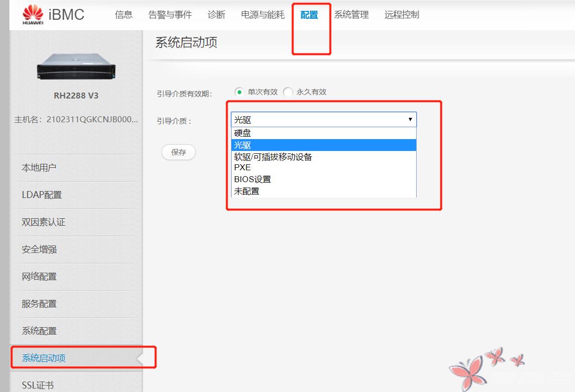
Task: Select the 单次有效 radio button
Action: [x=239, y=92]
